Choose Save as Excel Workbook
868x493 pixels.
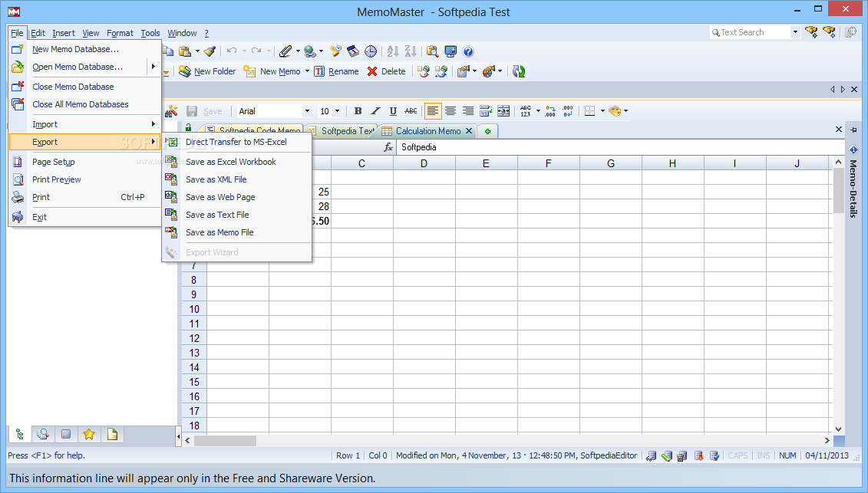click(237, 162)
